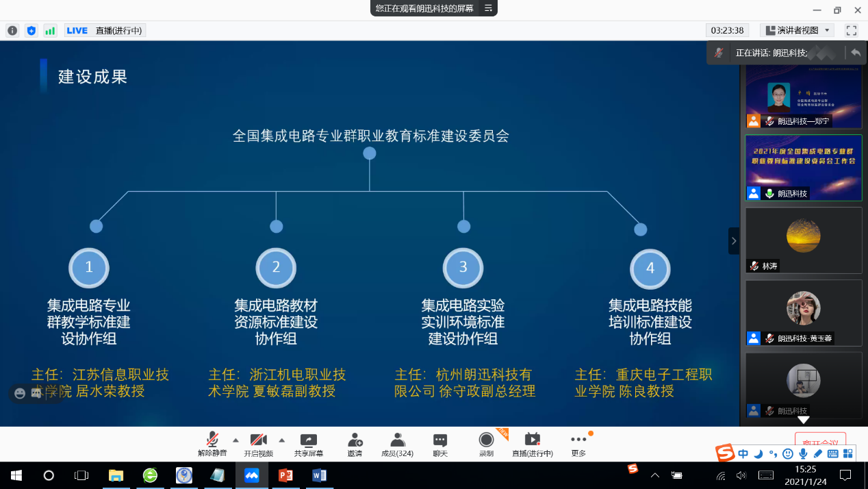Click the 录制 record icon
The height and width of the screenshot is (489, 868).
(x=486, y=440)
